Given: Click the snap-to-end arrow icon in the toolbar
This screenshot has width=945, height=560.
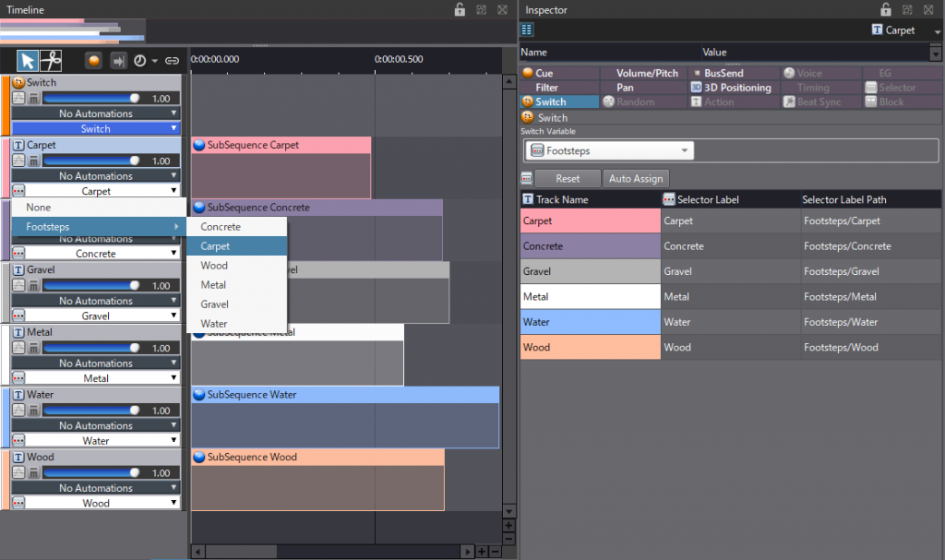Looking at the screenshot, I should (118, 59).
